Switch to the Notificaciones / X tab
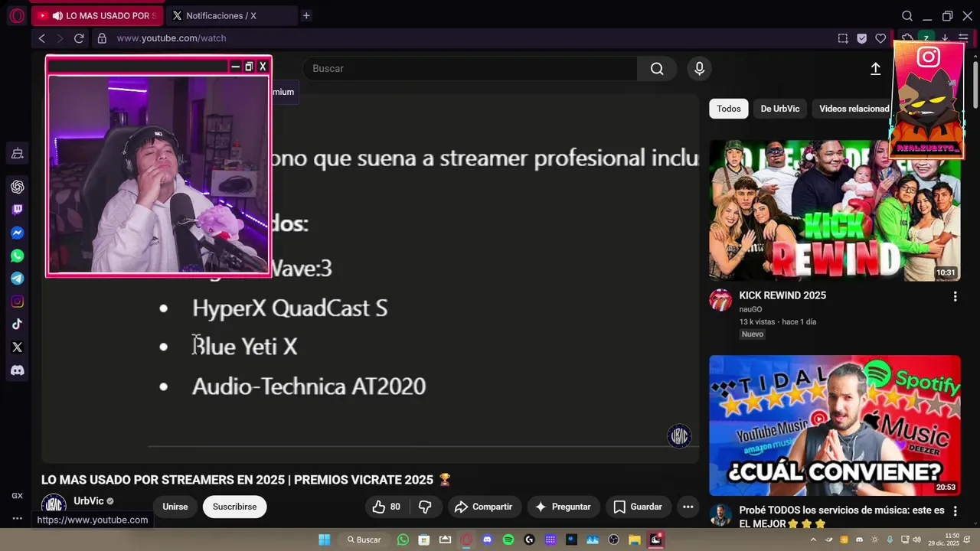 (x=232, y=15)
